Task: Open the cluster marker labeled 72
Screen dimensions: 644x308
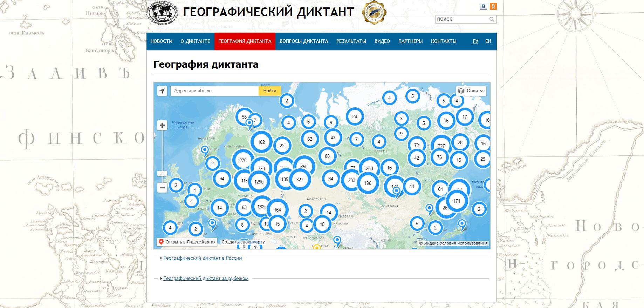Action: 417,145
